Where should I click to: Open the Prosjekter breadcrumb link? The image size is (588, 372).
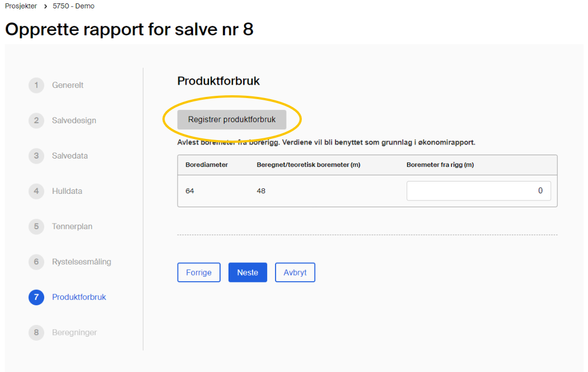tap(21, 6)
